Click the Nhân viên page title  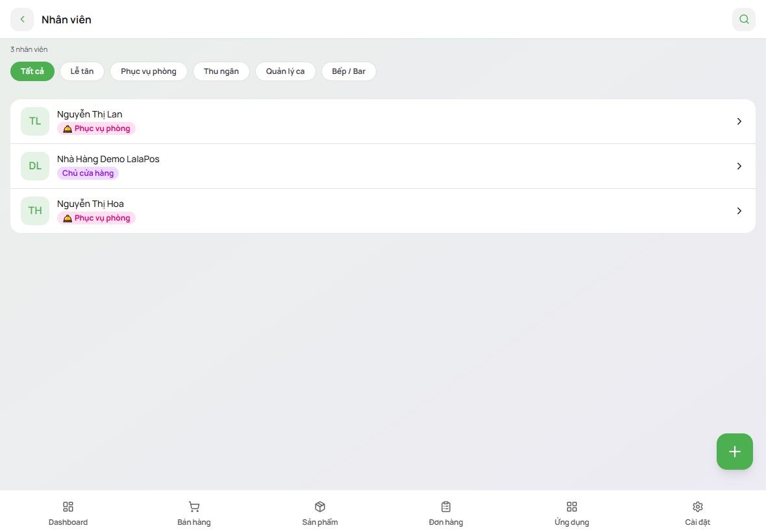[x=66, y=19]
